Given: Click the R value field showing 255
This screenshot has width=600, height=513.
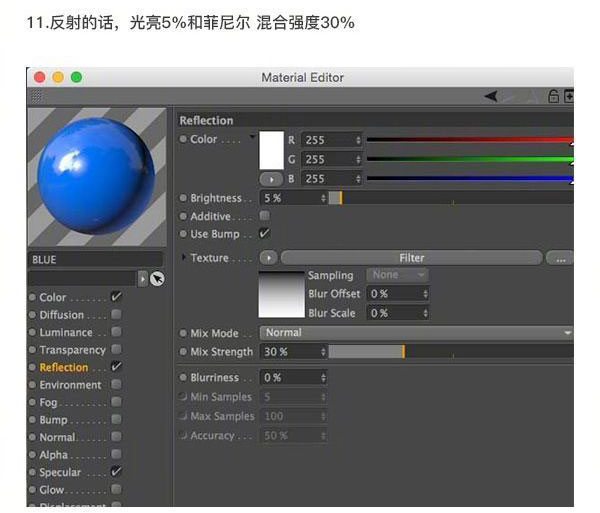Looking at the screenshot, I should tap(332, 140).
